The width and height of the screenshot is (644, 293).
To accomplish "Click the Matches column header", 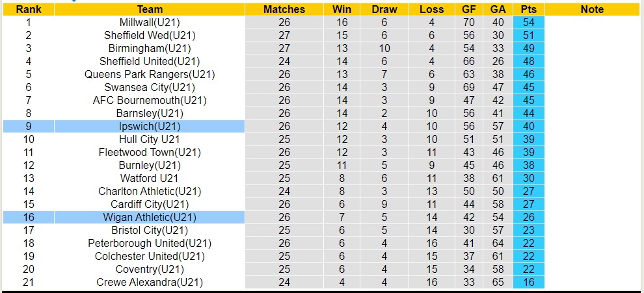I will tap(284, 9).
